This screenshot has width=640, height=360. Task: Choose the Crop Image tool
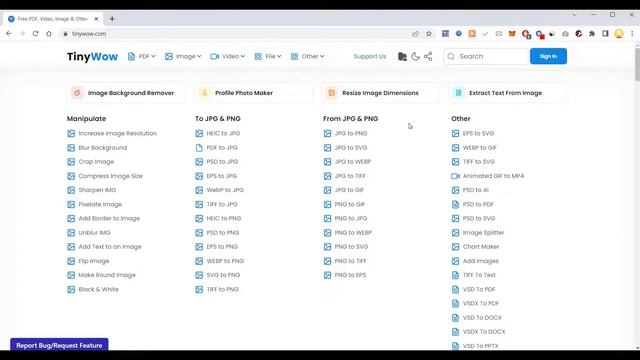(x=96, y=162)
